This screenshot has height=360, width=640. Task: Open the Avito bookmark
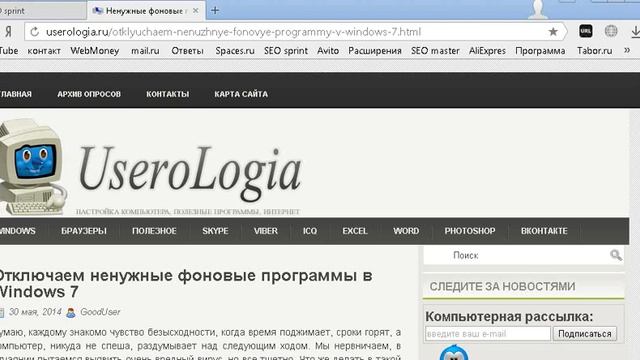[x=328, y=51]
